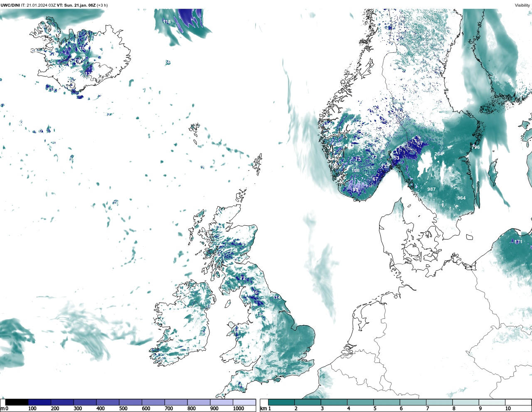
Task: Select the 500 tick label in the legend
Action: pos(123,409)
